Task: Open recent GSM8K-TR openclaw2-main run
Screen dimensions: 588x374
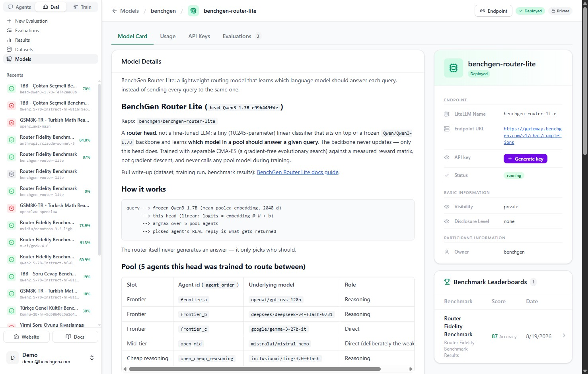Action: point(51,123)
